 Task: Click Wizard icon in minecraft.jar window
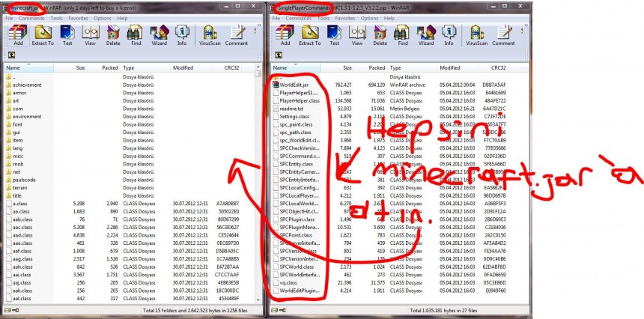coord(159,35)
